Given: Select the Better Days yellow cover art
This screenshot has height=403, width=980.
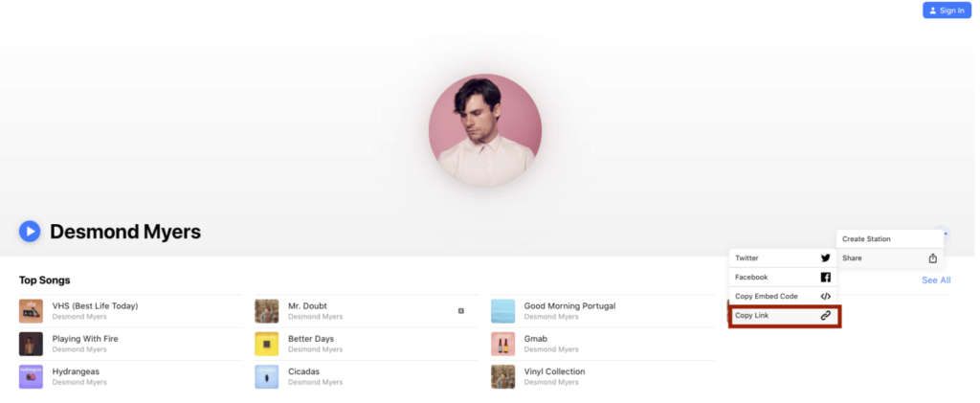Looking at the screenshot, I should 266,344.
